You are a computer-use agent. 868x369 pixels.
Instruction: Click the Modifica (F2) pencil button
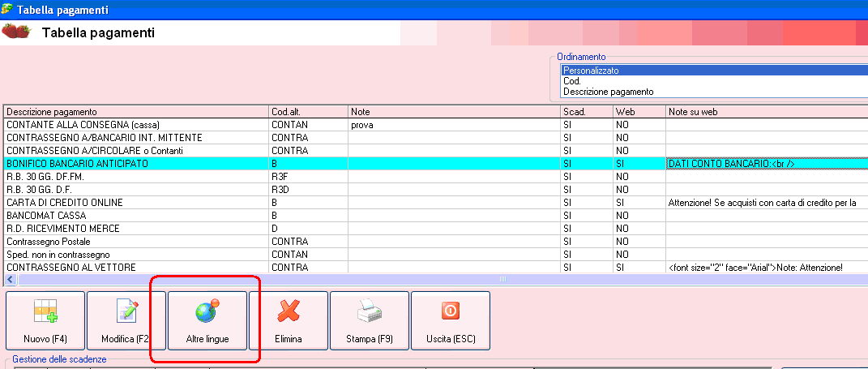(126, 321)
